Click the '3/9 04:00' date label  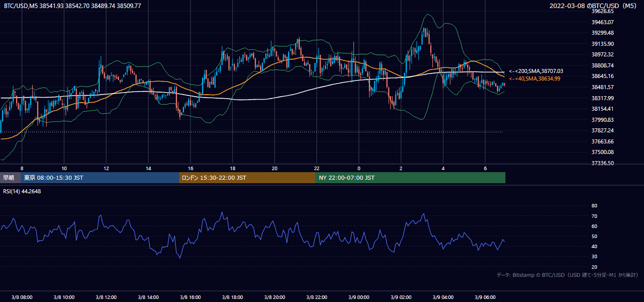[443, 297]
